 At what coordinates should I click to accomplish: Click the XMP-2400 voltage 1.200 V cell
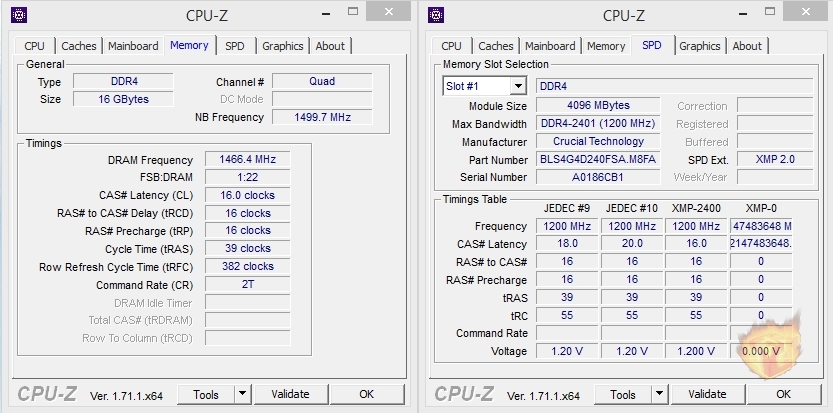pyautogui.click(x=696, y=351)
